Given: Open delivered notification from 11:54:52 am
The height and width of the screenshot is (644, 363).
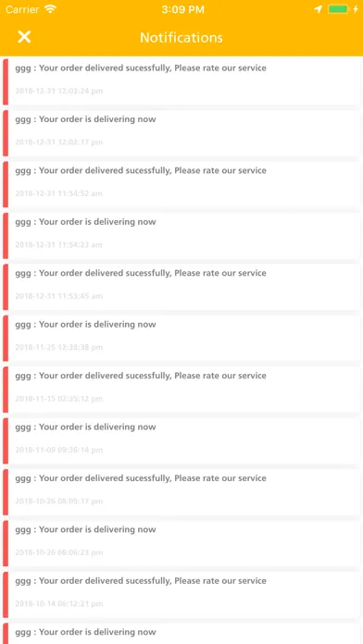Looking at the screenshot, I should click(x=181, y=184).
